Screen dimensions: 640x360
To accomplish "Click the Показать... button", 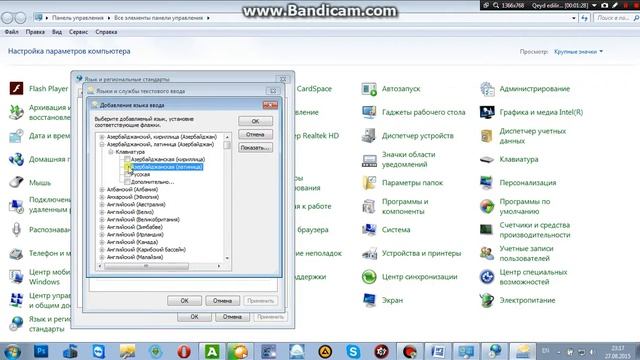I will 256,148.
